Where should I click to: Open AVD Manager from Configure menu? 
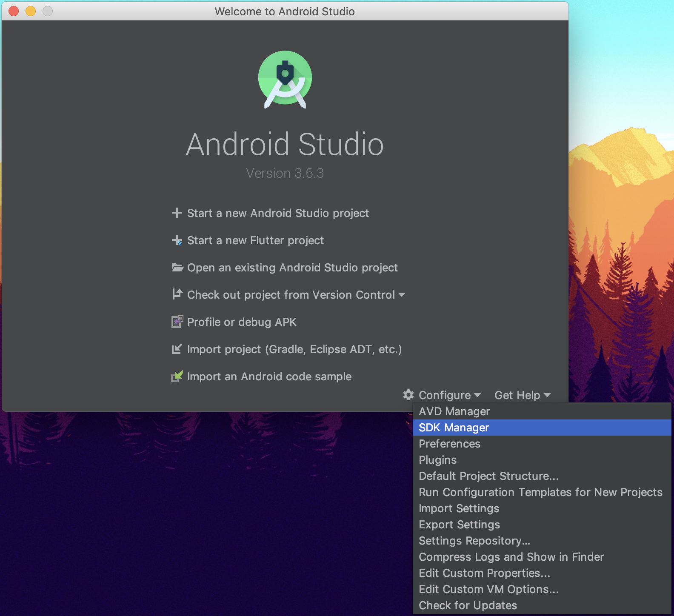pos(542,411)
